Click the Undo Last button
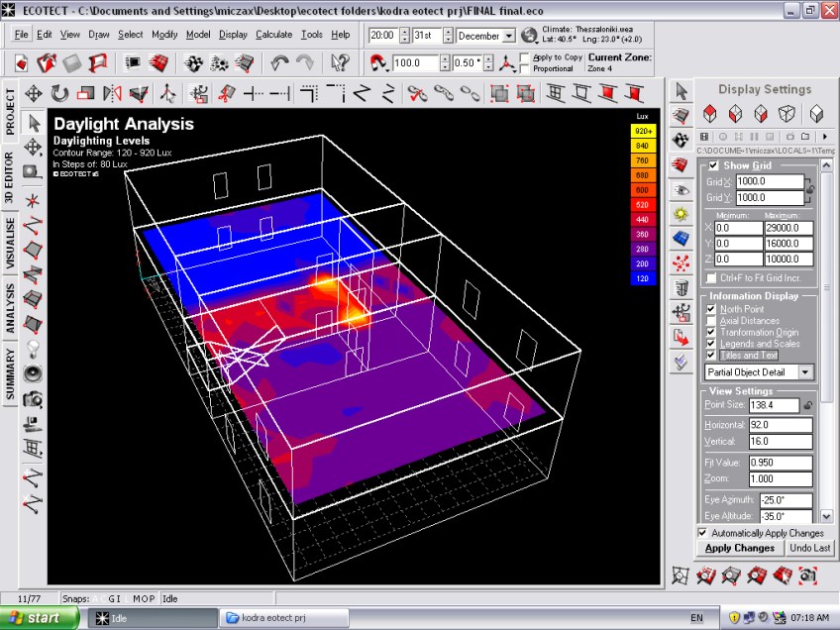 point(809,548)
